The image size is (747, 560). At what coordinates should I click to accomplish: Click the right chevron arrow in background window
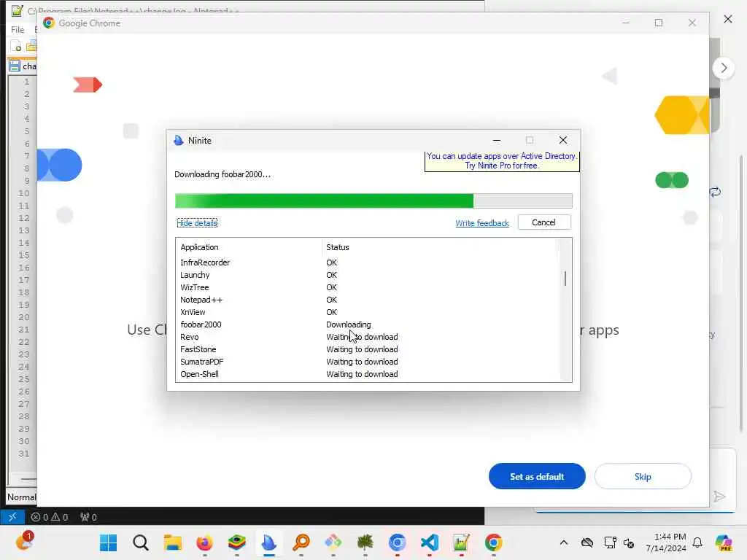724,68
